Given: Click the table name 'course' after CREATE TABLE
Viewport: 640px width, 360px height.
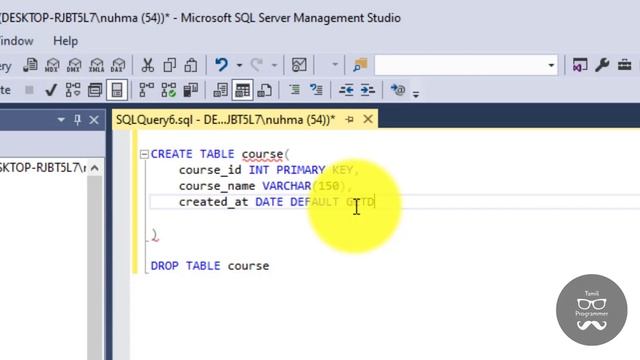Looking at the screenshot, I should (262, 154).
